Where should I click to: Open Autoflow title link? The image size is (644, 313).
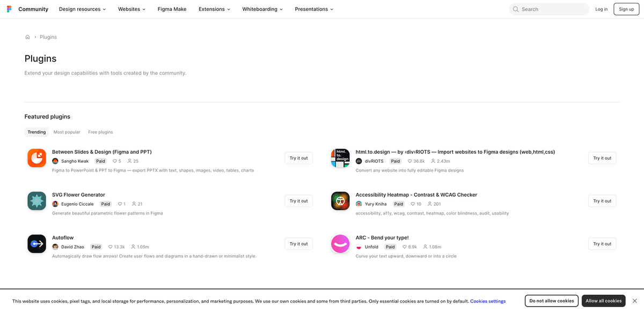point(63,238)
